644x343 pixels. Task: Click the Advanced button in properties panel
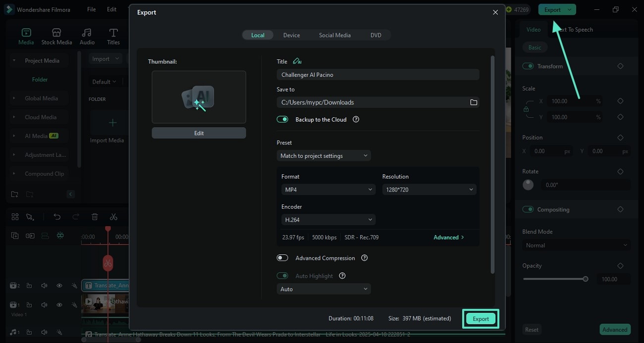pos(615,330)
